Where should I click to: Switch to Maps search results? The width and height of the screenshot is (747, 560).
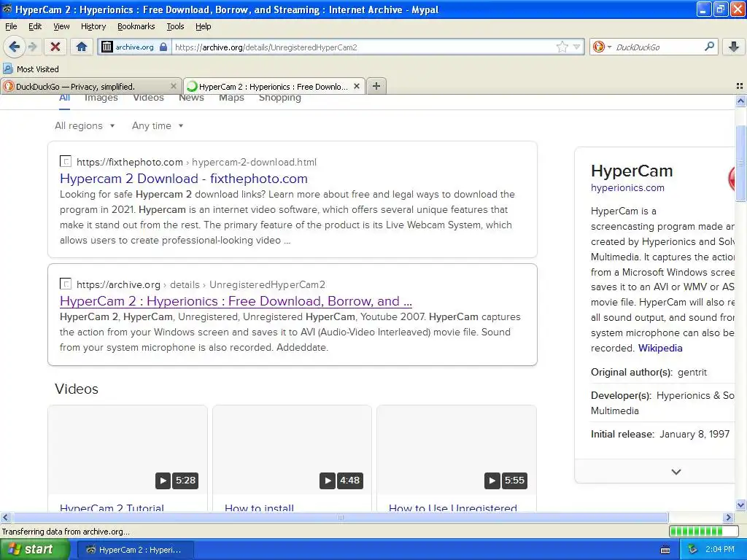[x=231, y=98]
